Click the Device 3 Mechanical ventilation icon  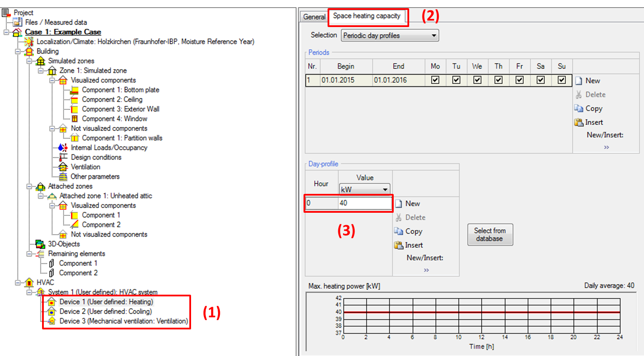pyautogui.click(x=52, y=321)
